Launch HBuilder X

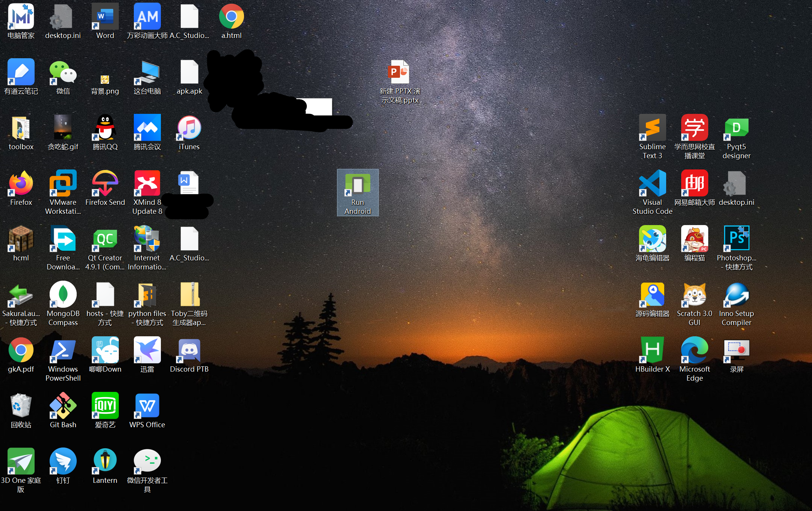pyautogui.click(x=653, y=355)
